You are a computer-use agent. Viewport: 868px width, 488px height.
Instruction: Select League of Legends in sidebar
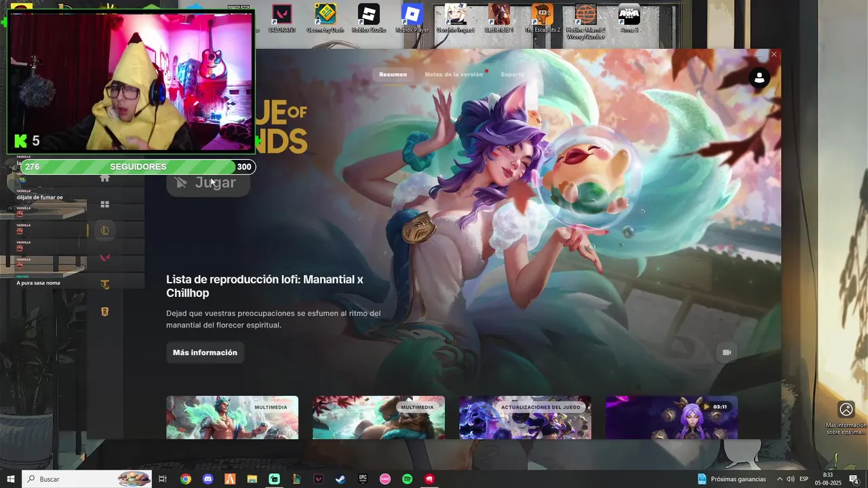point(104,230)
